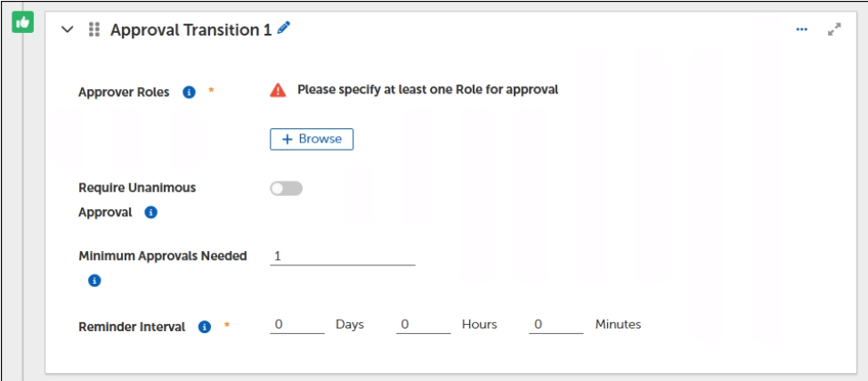
Task: Show info for Require Unanimous Approval
Action: 150,213
